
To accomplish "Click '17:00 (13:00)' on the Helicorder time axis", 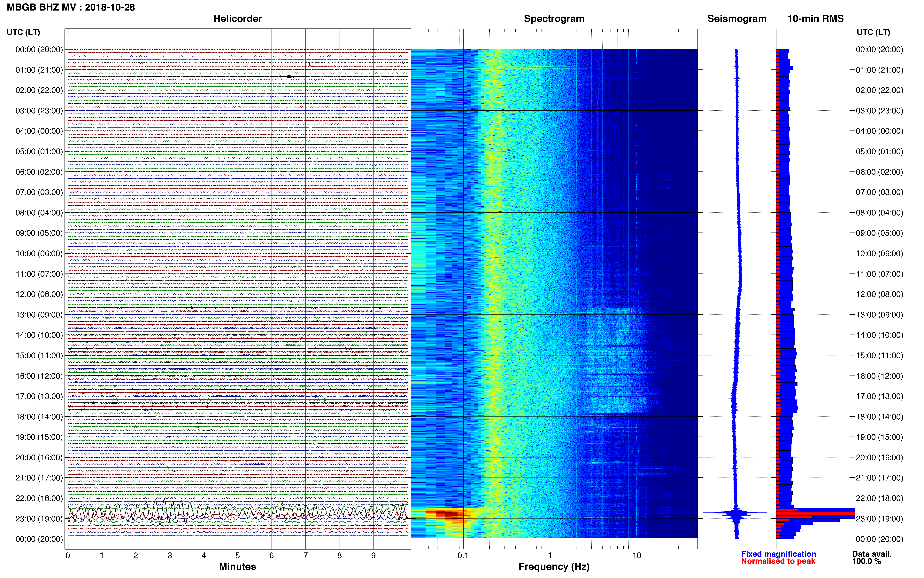I will point(39,396).
